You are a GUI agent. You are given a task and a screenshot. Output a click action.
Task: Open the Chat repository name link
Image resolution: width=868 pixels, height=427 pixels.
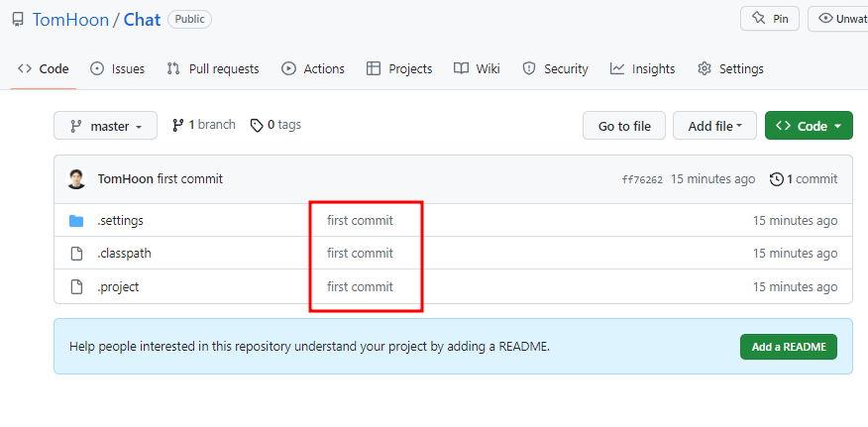pos(142,20)
